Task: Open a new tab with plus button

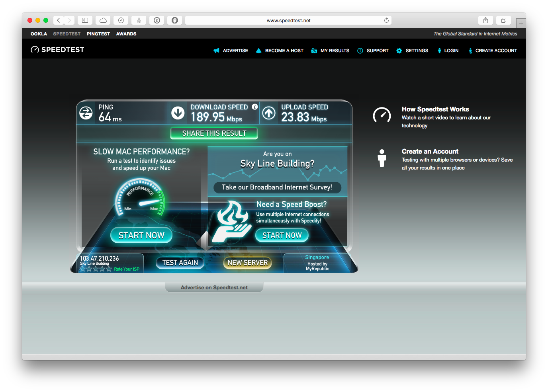Action: (x=521, y=23)
